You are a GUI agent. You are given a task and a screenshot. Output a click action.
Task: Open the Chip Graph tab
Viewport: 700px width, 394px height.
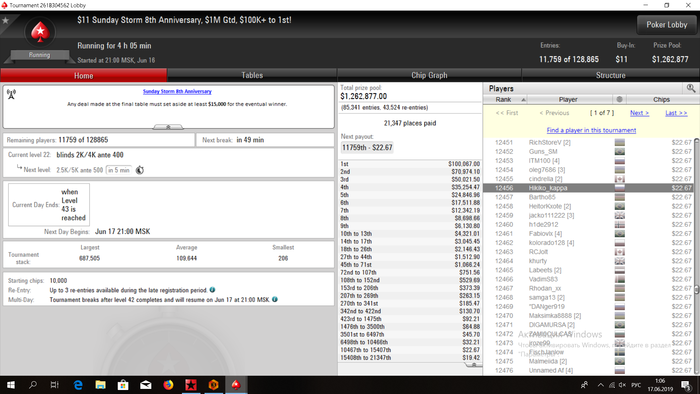[429, 75]
